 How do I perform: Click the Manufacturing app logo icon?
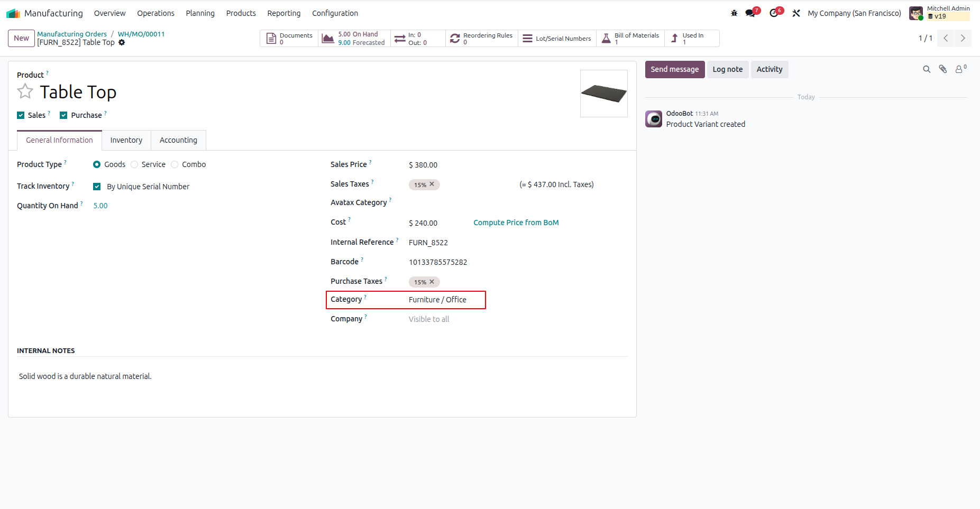tap(13, 13)
